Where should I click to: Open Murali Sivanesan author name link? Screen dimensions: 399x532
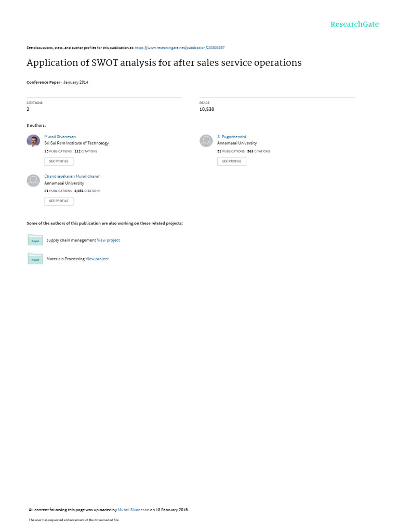60,137
